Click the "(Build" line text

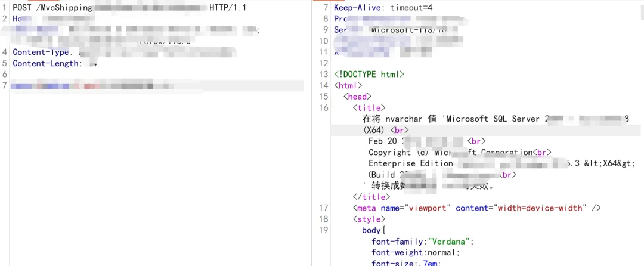coord(382,175)
